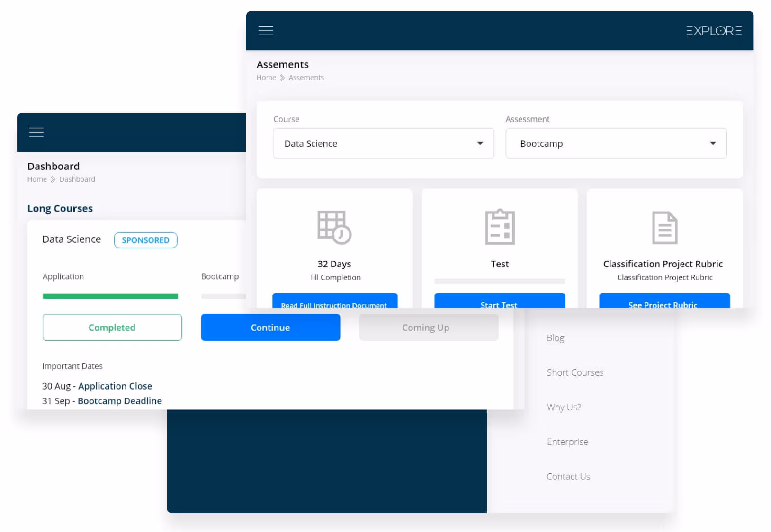Click the breadcrumb chevron in Assessments
Viewport: 771px width, 532px height.
283,78
